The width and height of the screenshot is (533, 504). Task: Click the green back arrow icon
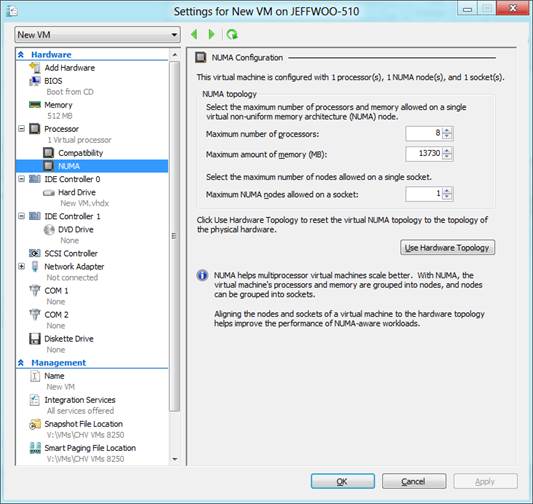(x=194, y=34)
